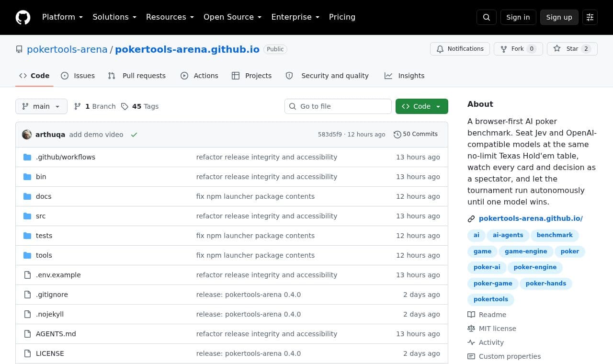Click the Sign up button

click(x=559, y=17)
